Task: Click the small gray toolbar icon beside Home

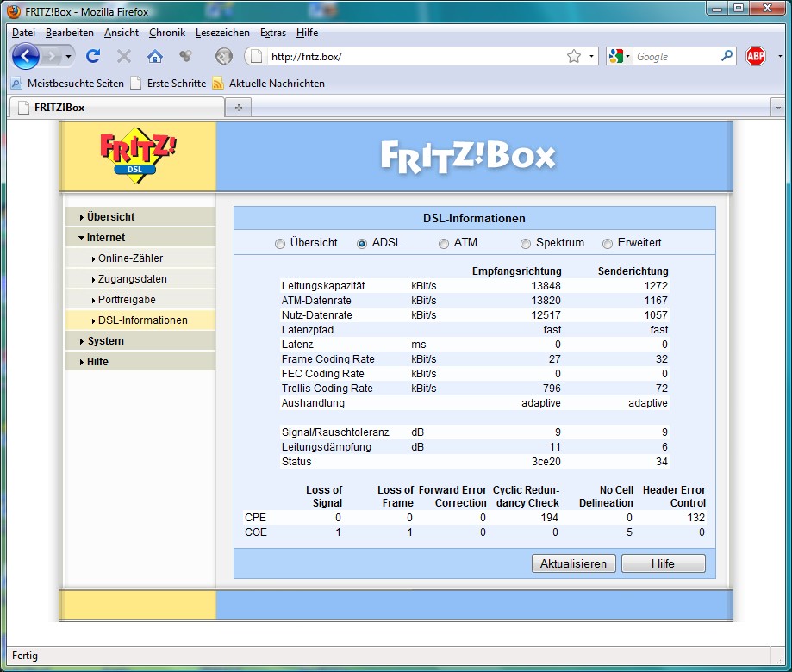Action: 186,56
